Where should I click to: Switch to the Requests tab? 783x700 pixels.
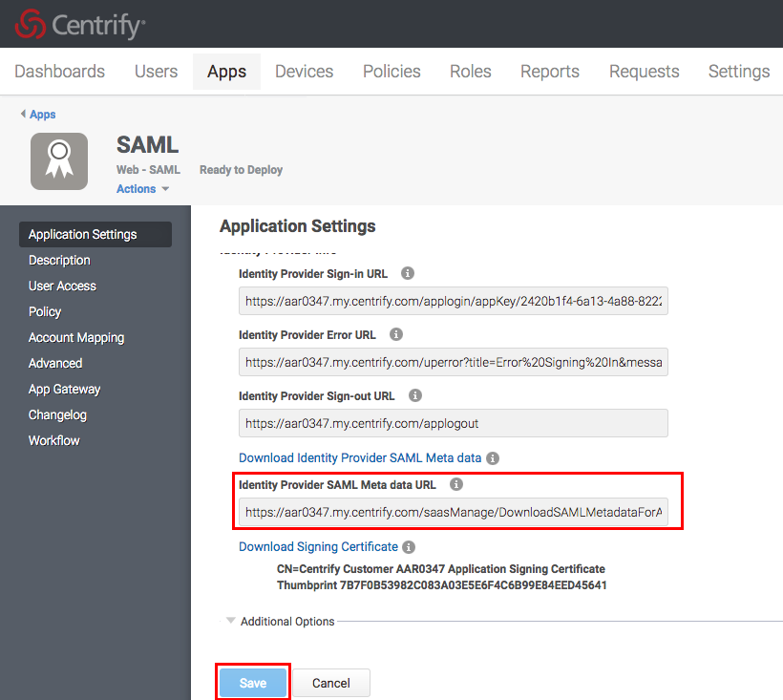point(645,72)
